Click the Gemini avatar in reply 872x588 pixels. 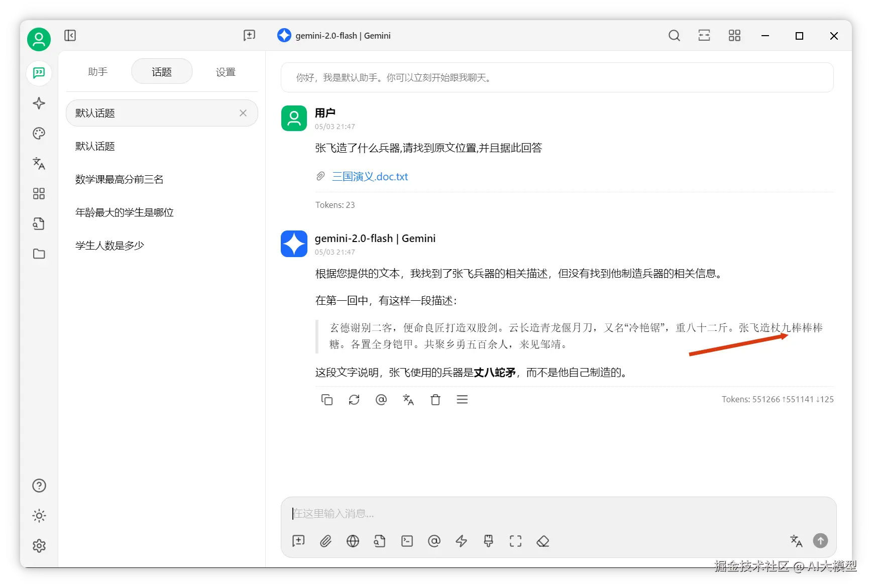294,244
